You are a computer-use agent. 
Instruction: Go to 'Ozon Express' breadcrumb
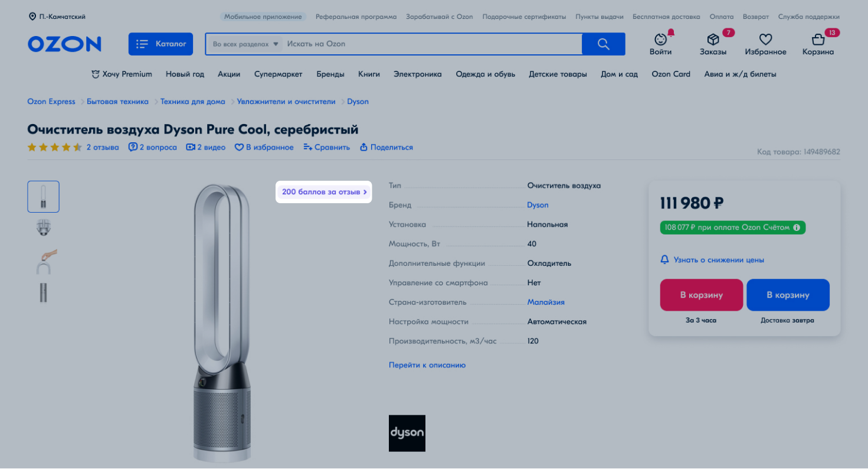[51, 102]
